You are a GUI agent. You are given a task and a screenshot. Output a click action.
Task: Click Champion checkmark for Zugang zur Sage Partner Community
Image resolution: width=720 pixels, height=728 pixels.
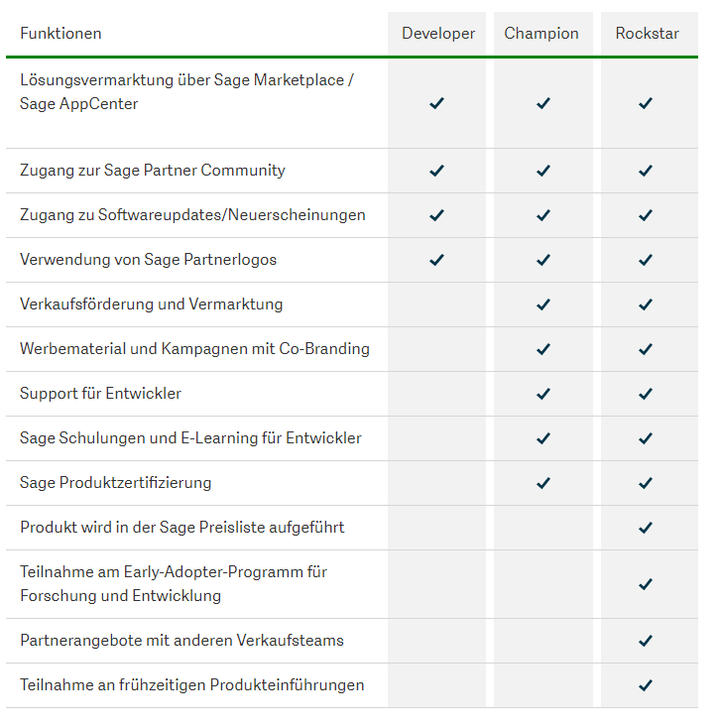543,171
